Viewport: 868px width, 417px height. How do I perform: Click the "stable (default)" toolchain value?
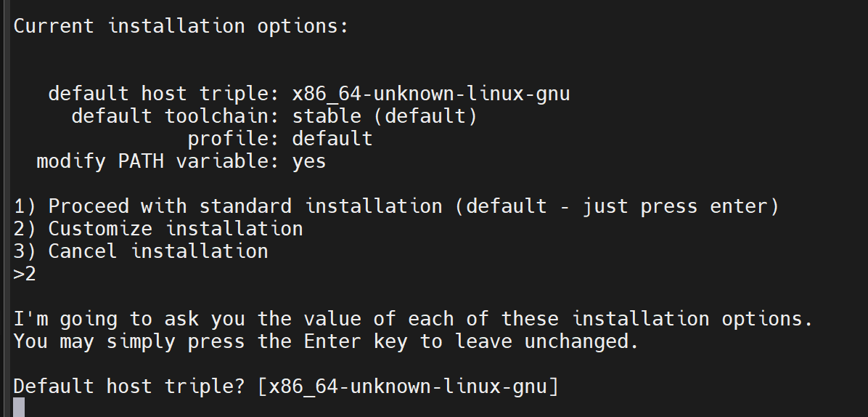[x=385, y=116]
